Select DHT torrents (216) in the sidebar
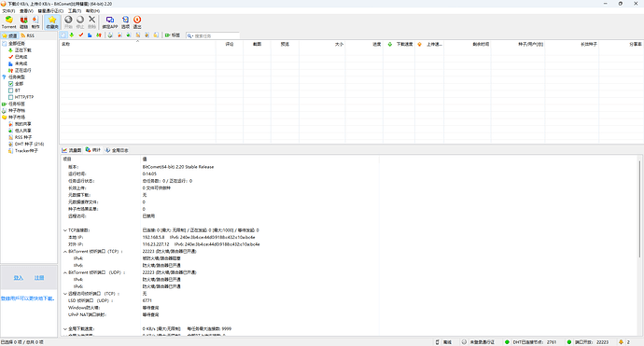Viewport: 644px width, 346px height. coord(29,144)
